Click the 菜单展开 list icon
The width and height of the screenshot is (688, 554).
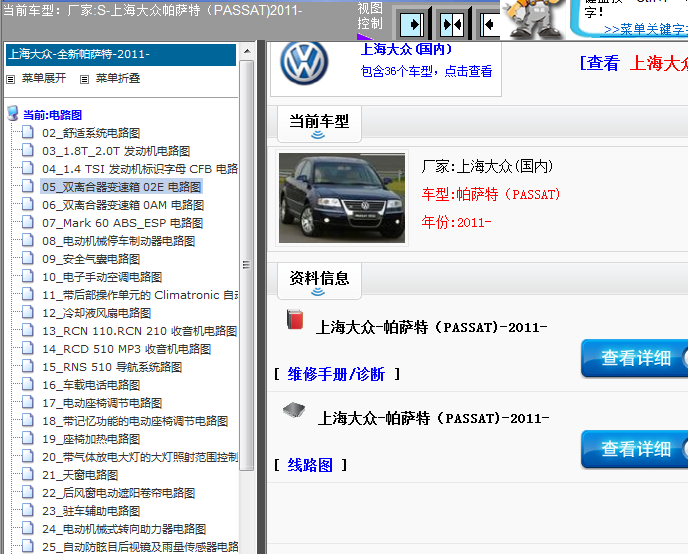[x=11, y=79]
